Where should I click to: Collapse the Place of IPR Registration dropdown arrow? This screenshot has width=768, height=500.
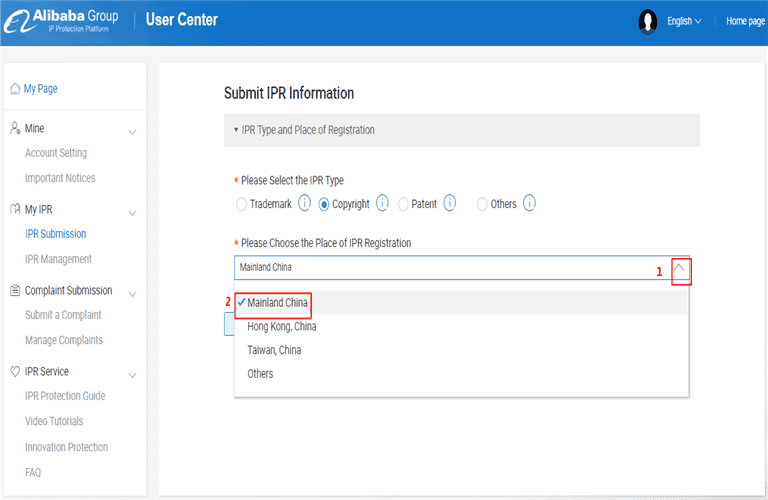(681, 268)
